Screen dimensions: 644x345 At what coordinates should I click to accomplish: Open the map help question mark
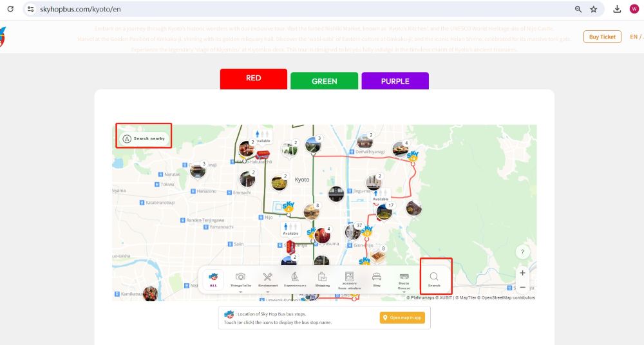pos(522,252)
